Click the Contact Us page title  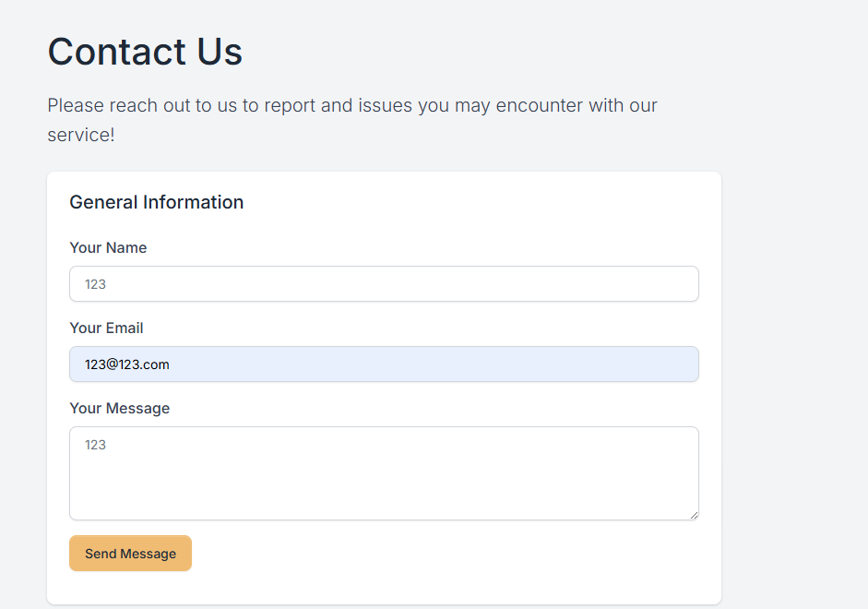point(145,51)
